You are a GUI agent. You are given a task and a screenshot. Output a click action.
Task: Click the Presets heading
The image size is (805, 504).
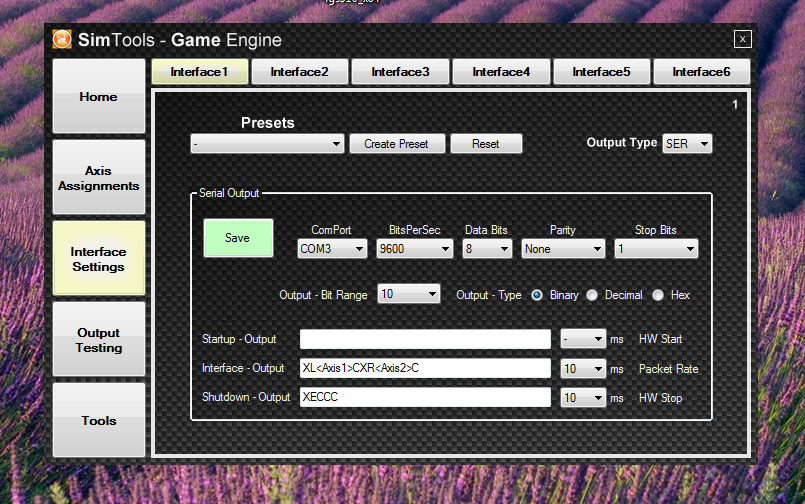(x=267, y=123)
